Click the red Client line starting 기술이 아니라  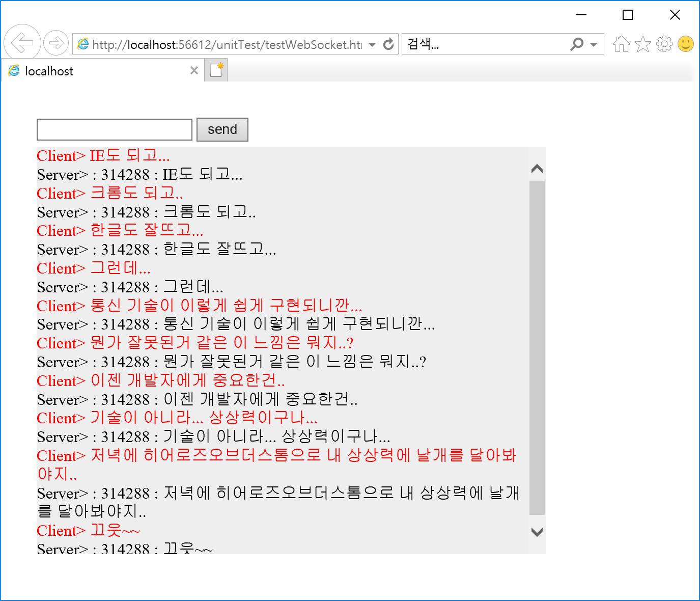click(177, 418)
